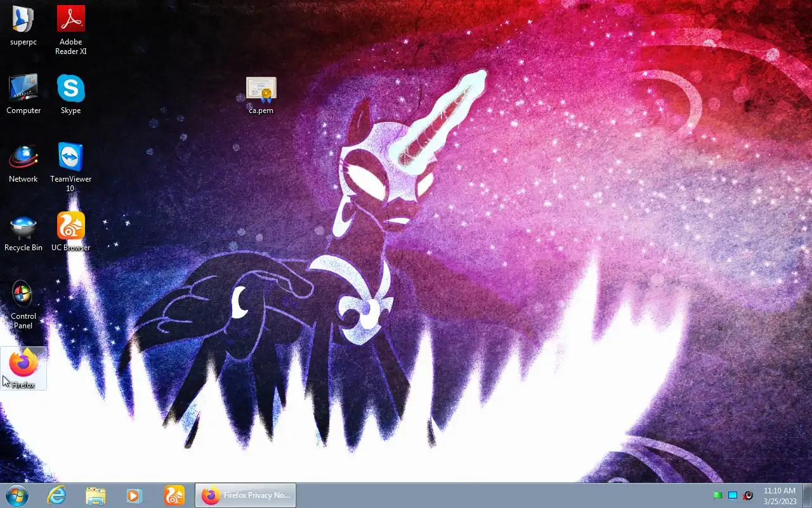
Task: Select the Firefox desktop shortcut
Action: [x=23, y=368]
